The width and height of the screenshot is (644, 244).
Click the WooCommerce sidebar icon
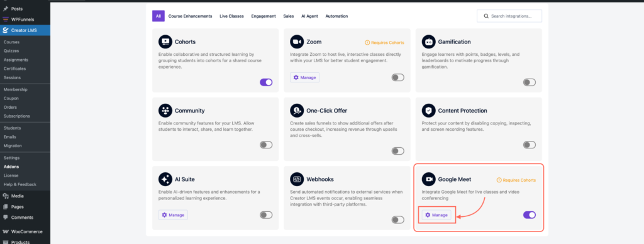click(x=5, y=231)
